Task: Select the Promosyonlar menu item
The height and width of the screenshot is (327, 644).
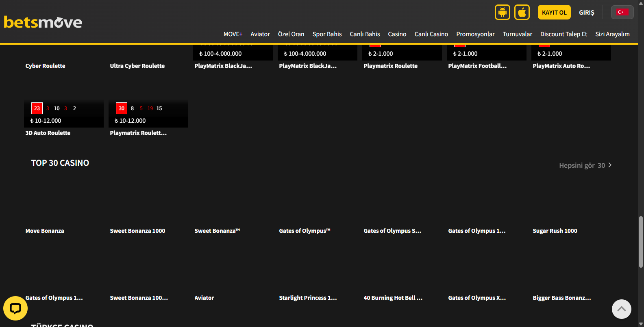Action: (475, 34)
